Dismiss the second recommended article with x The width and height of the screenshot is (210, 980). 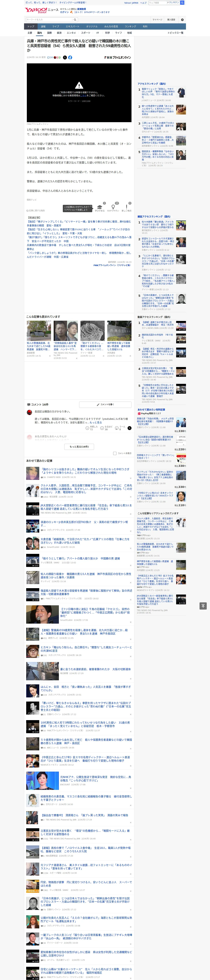(77, 358)
